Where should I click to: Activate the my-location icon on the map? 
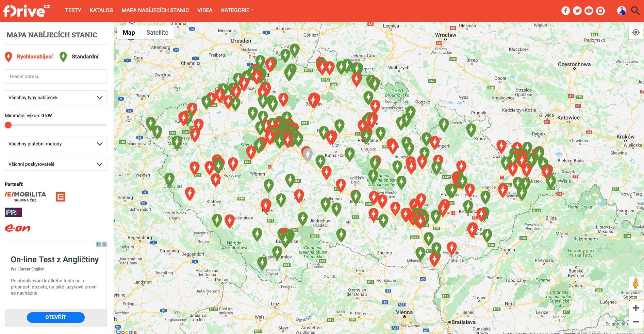tap(635, 33)
